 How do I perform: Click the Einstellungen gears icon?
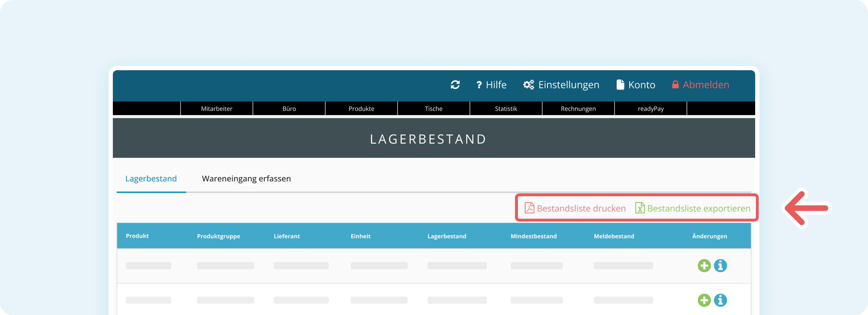click(529, 85)
